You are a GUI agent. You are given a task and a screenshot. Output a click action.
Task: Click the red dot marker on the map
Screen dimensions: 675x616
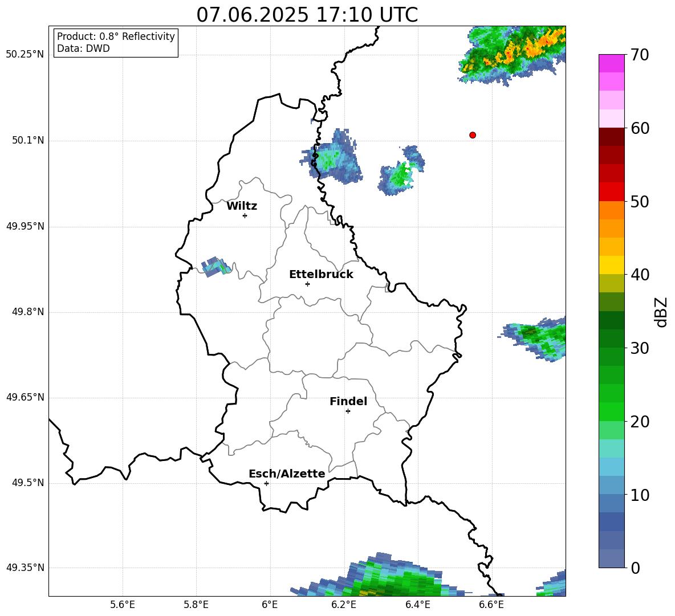coord(473,135)
